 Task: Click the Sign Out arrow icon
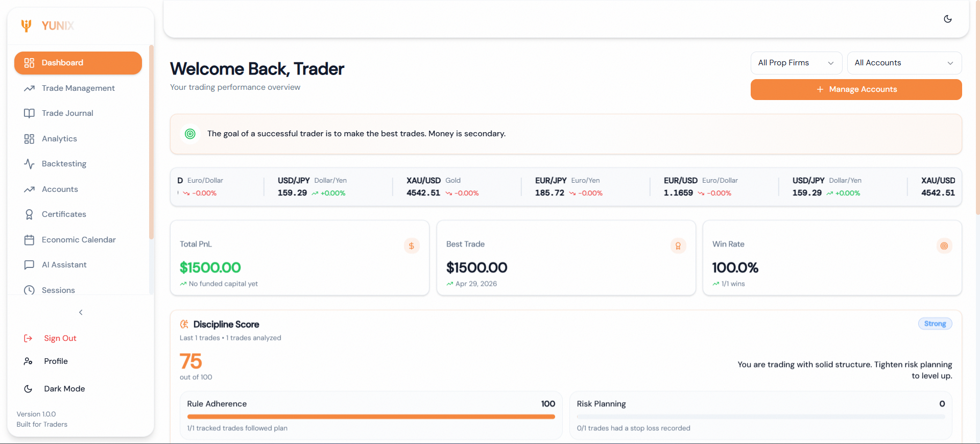pyautogui.click(x=28, y=338)
